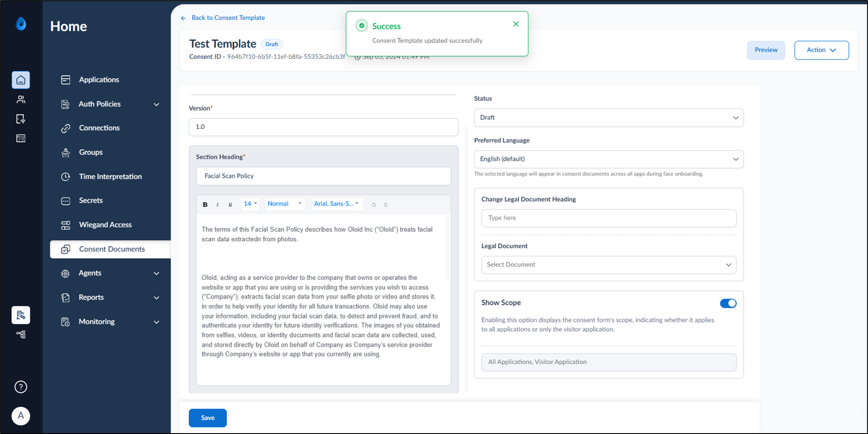
Task: Click the Oloid droplet logo
Action: point(21,24)
